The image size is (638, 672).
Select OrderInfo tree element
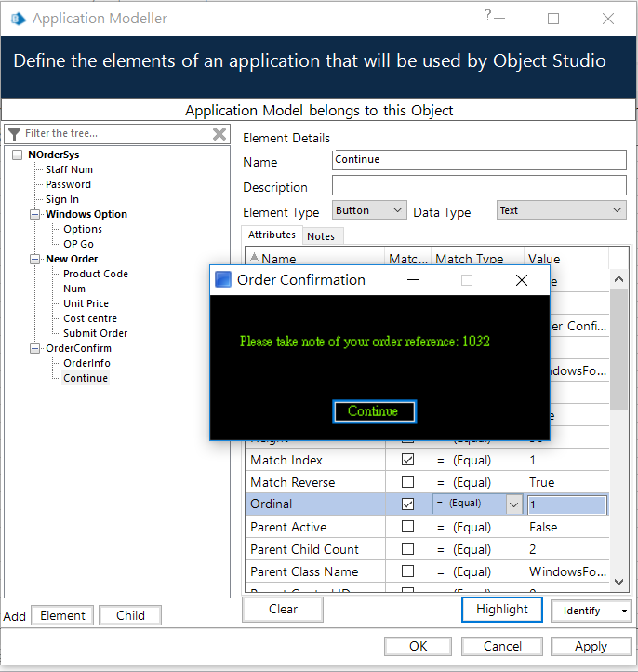coord(86,363)
